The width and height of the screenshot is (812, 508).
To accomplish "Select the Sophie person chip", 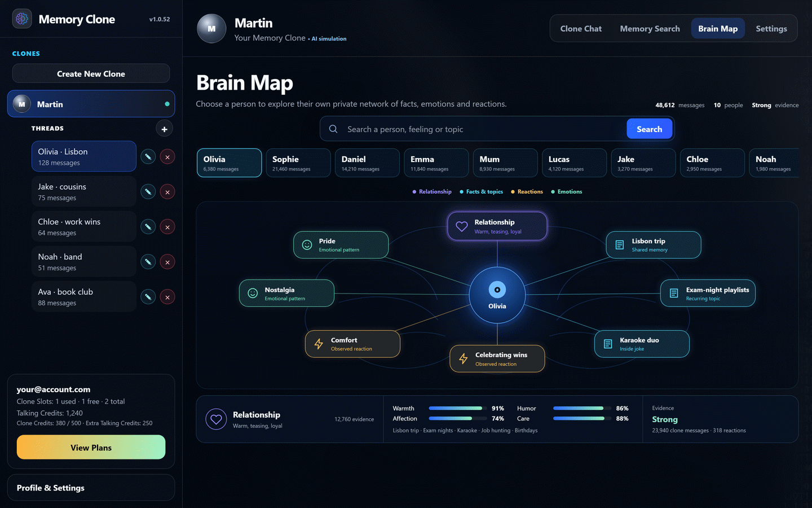I will (298, 163).
